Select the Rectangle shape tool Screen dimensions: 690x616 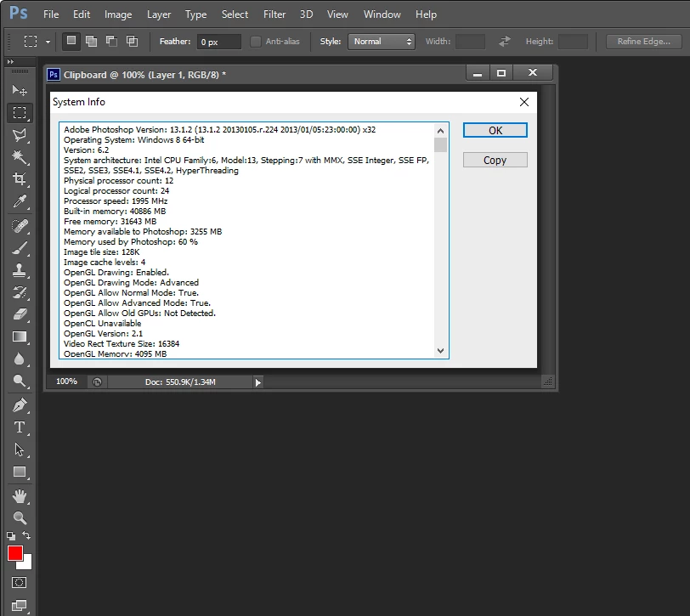[20, 472]
